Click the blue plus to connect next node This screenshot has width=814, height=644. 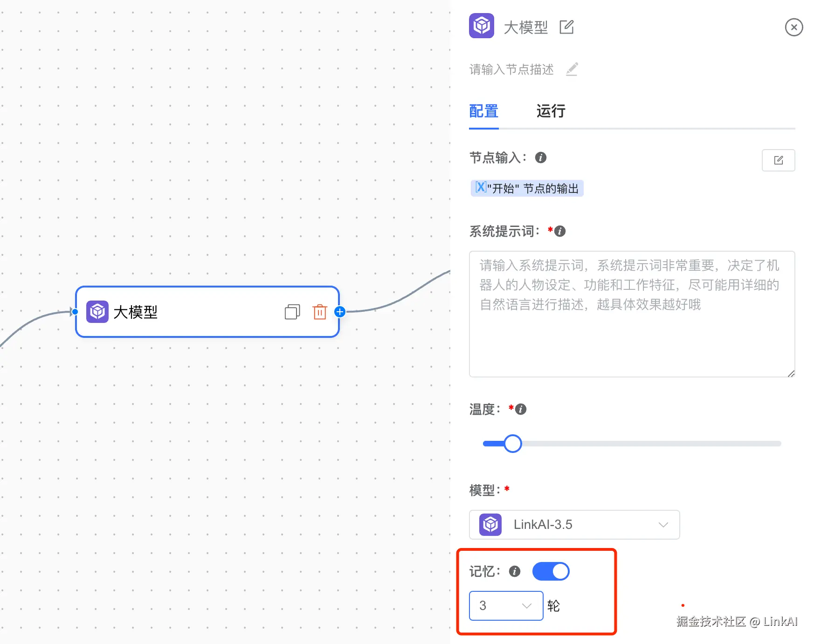(340, 312)
